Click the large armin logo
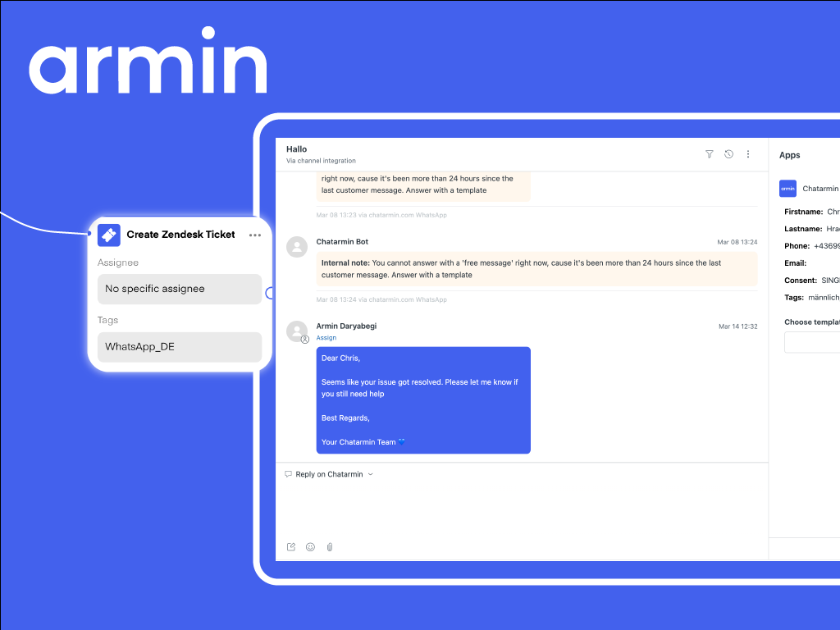This screenshot has width=840, height=630. 148,61
